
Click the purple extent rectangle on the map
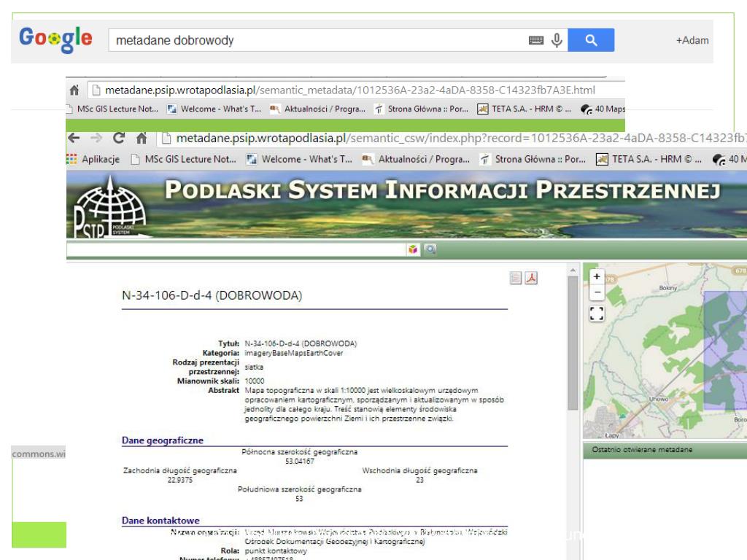click(725, 350)
